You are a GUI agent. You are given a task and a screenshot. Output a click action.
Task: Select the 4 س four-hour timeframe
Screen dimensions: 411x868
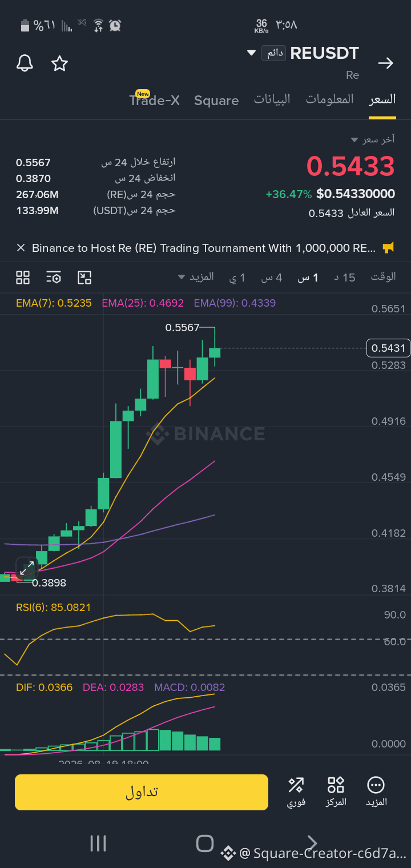[272, 278]
